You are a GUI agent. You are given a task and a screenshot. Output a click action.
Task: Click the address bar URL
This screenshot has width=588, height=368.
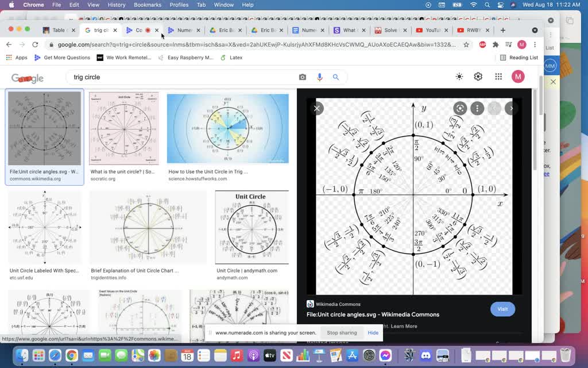(257, 45)
